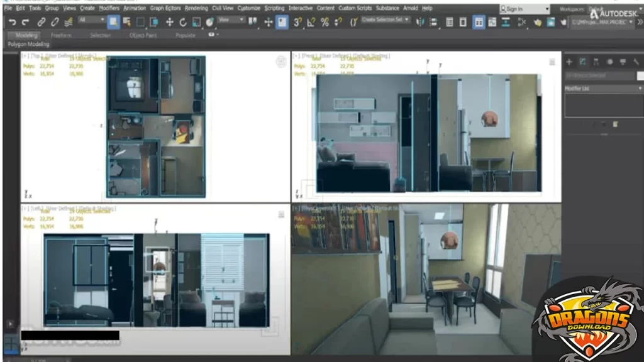Screen dimensions: 644x362
Task: Switch to the Freeform ribbon tab
Action: point(61,35)
